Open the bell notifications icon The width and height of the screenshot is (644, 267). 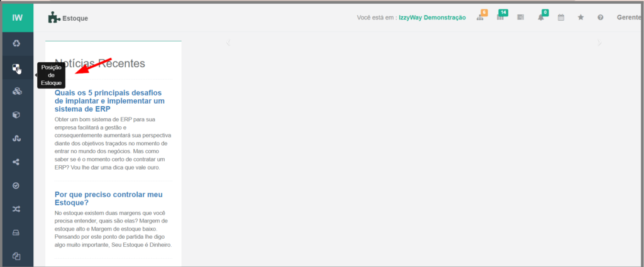point(541,18)
